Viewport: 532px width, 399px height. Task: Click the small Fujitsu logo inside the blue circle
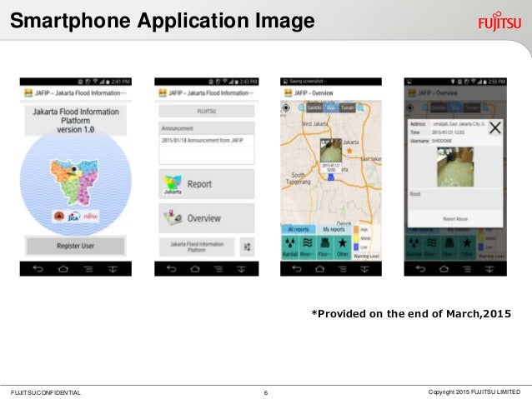(91, 216)
